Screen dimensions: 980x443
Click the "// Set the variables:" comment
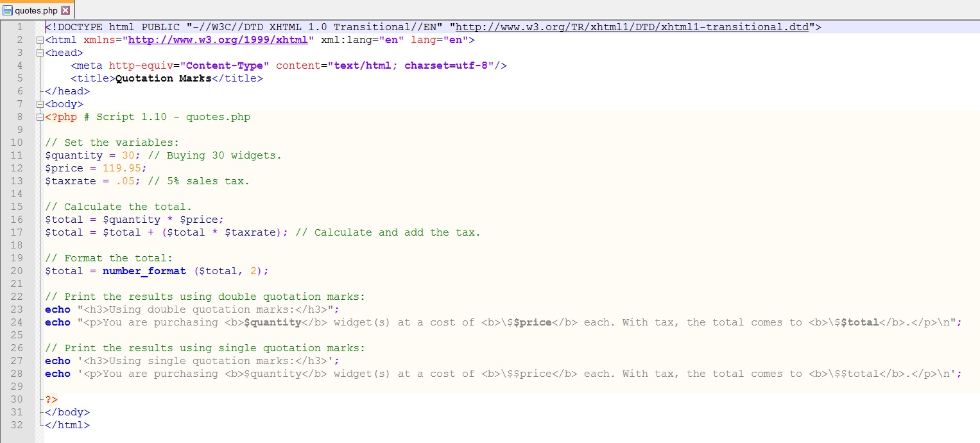(x=112, y=143)
